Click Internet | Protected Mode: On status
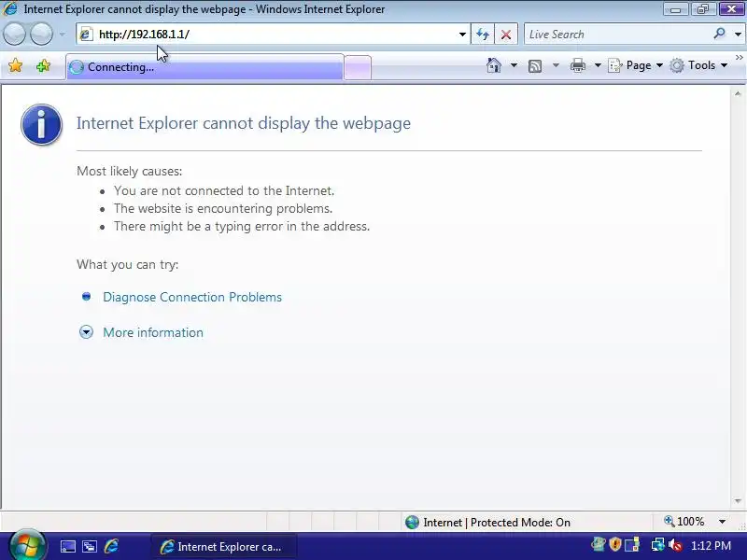This screenshot has width=747, height=560. (497, 523)
